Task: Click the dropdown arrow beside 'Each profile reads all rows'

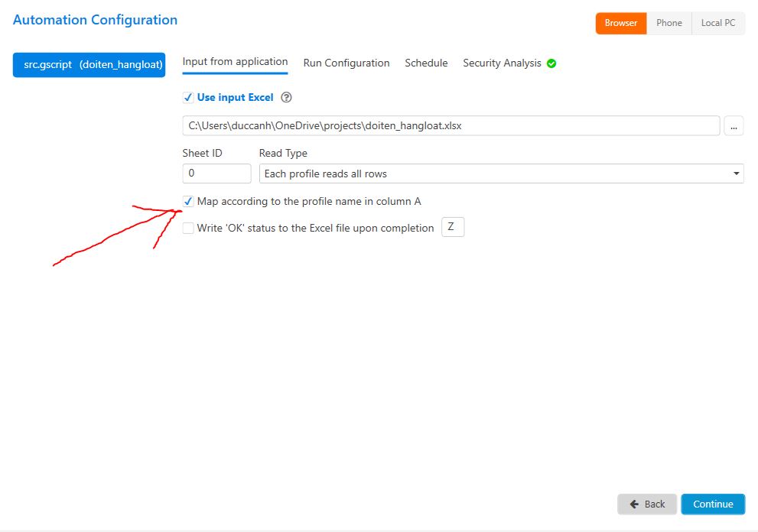Action: coord(735,173)
